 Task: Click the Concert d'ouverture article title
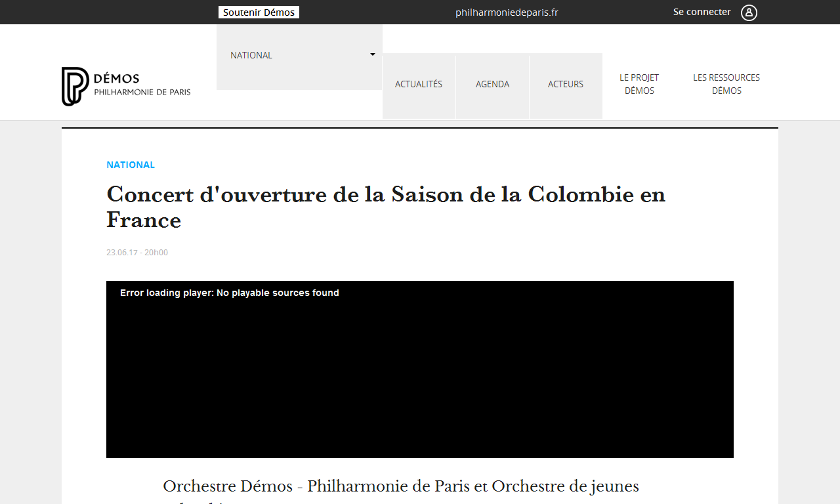[x=386, y=207]
